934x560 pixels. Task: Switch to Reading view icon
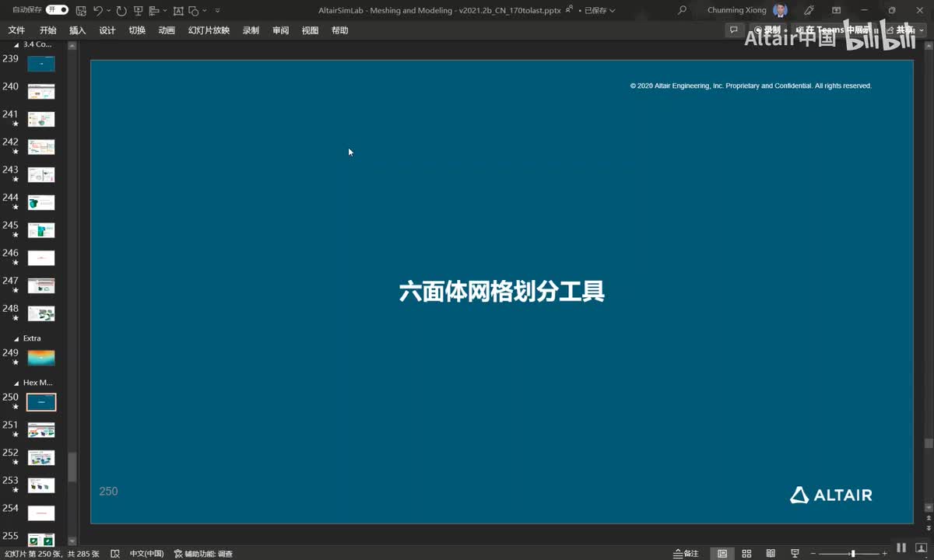770,554
